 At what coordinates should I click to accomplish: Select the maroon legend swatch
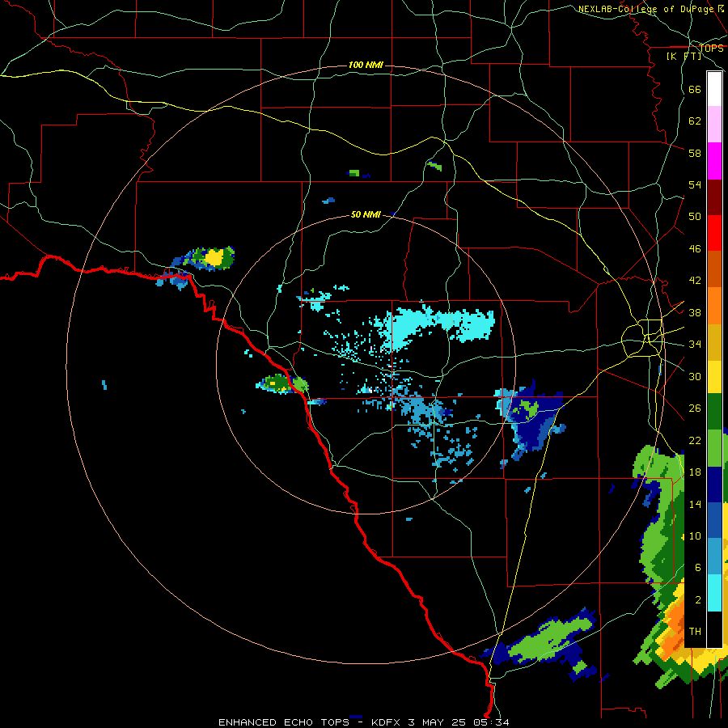pyautogui.click(x=714, y=197)
